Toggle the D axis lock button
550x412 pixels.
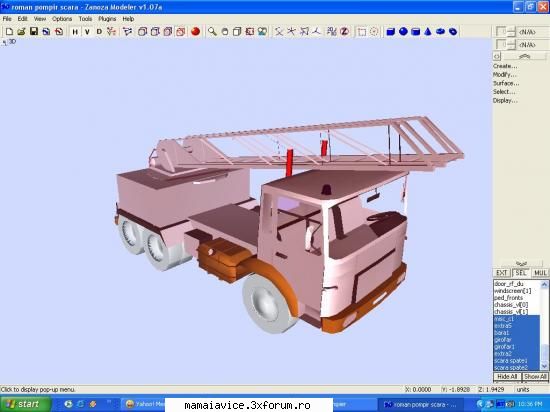click(99, 32)
